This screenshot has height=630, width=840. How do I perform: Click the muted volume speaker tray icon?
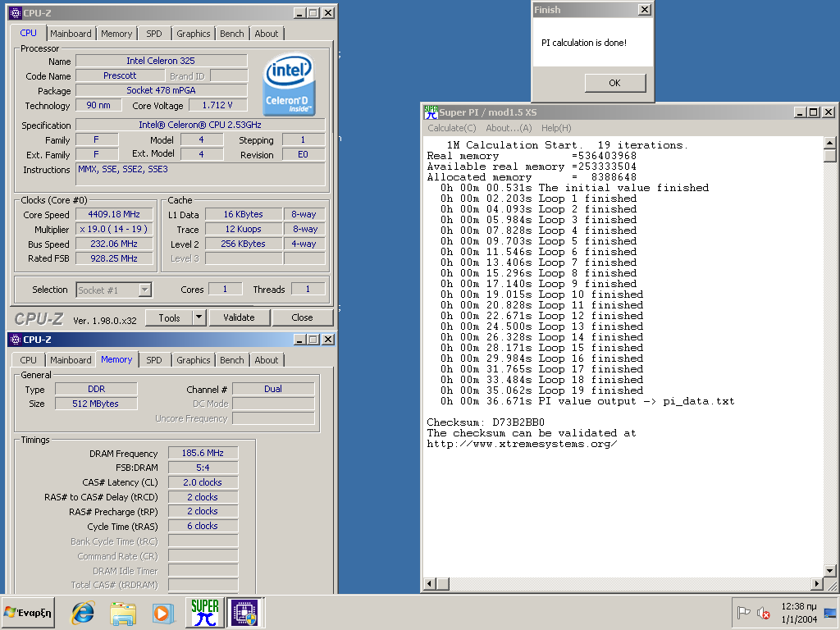[763, 612]
